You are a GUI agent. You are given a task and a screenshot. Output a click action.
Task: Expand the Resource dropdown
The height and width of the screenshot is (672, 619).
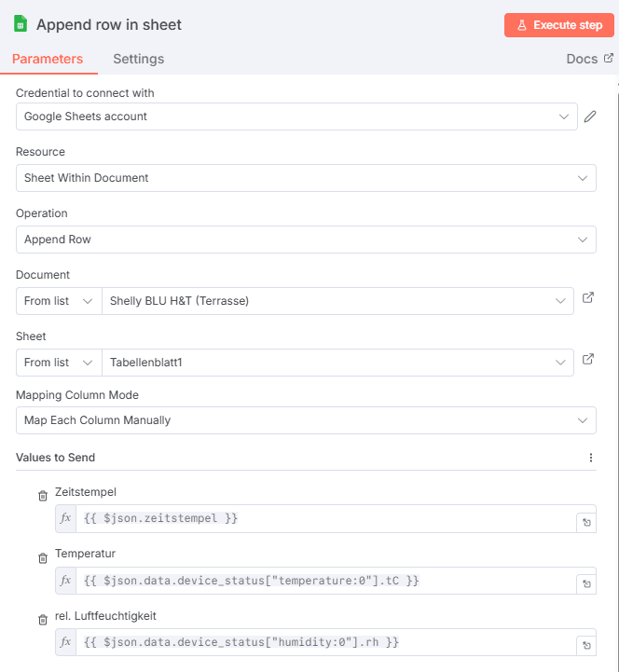click(x=306, y=178)
